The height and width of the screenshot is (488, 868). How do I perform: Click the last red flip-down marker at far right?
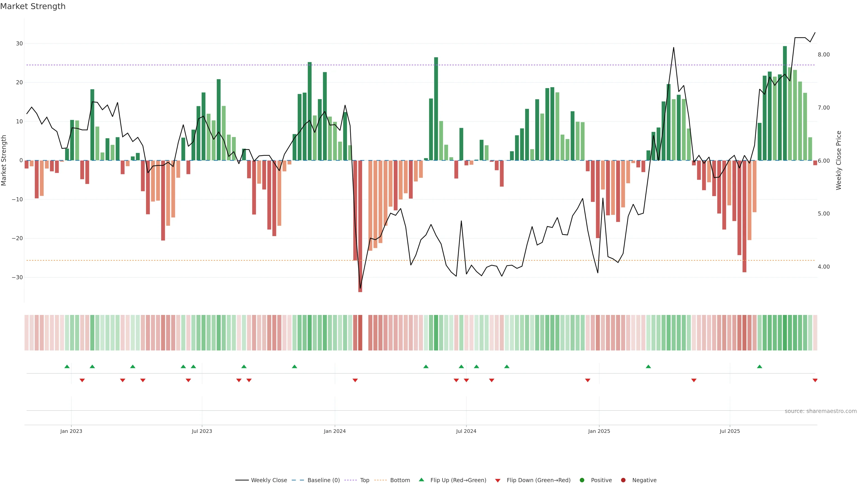(815, 380)
